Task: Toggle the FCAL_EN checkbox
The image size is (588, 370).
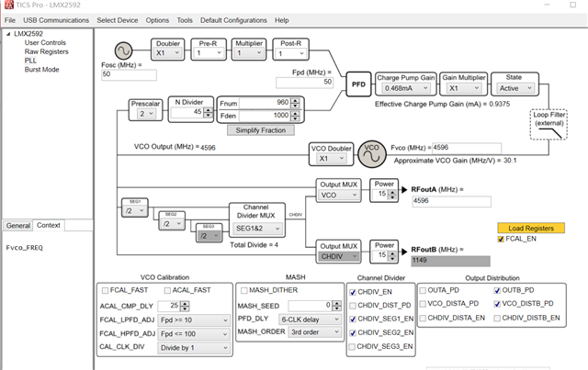Action: [x=501, y=240]
